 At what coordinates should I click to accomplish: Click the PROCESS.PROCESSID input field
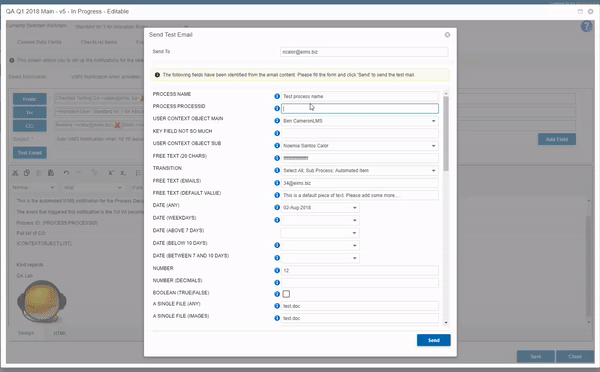point(360,109)
